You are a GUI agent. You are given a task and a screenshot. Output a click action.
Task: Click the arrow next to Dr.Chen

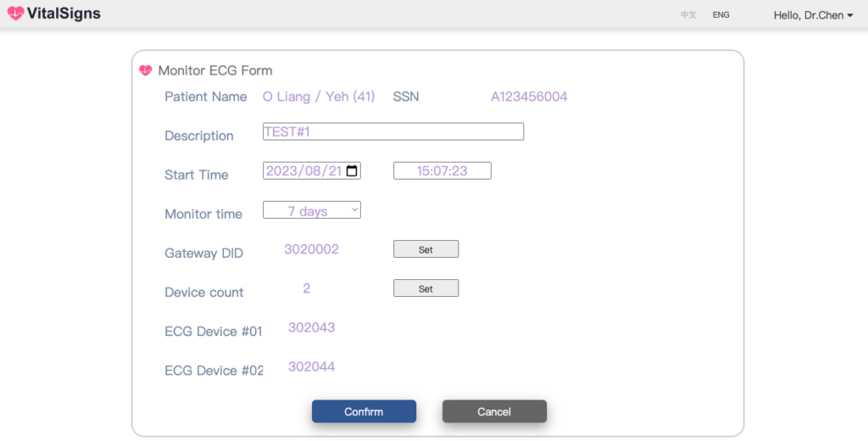point(850,16)
